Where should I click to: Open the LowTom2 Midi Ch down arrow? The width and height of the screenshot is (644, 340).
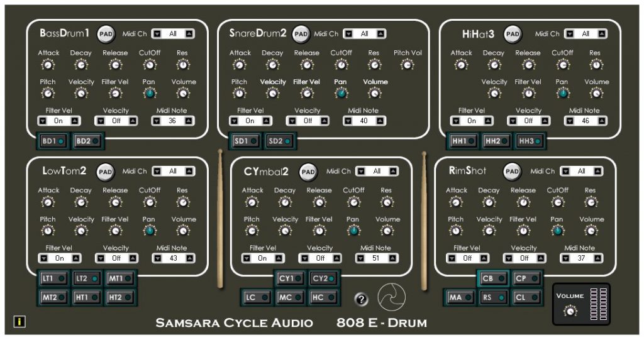pyautogui.click(x=157, y=171)
